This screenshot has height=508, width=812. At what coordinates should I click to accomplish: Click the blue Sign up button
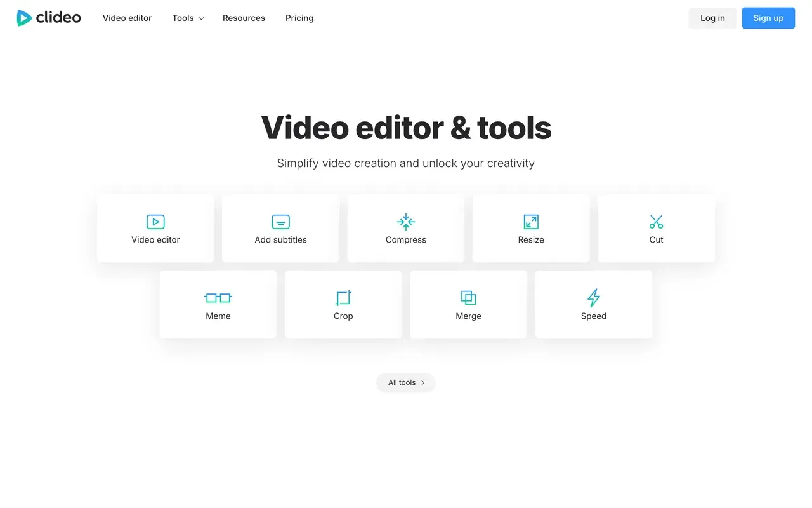(768, 18)
